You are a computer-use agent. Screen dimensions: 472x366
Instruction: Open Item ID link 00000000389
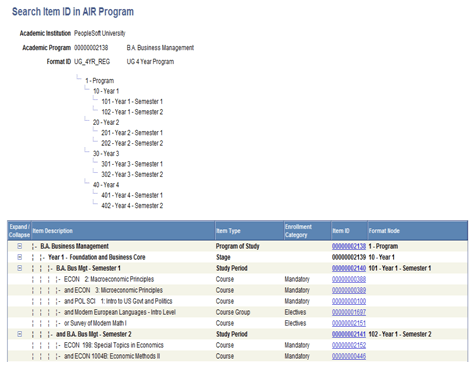point(349,290)
